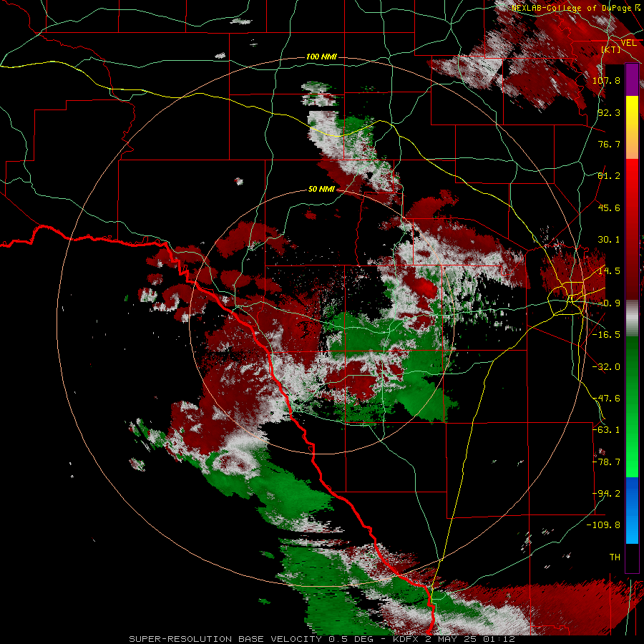644x644 pixels.
Task: Click the 30.1 legend value
Action: pos(609,239)
